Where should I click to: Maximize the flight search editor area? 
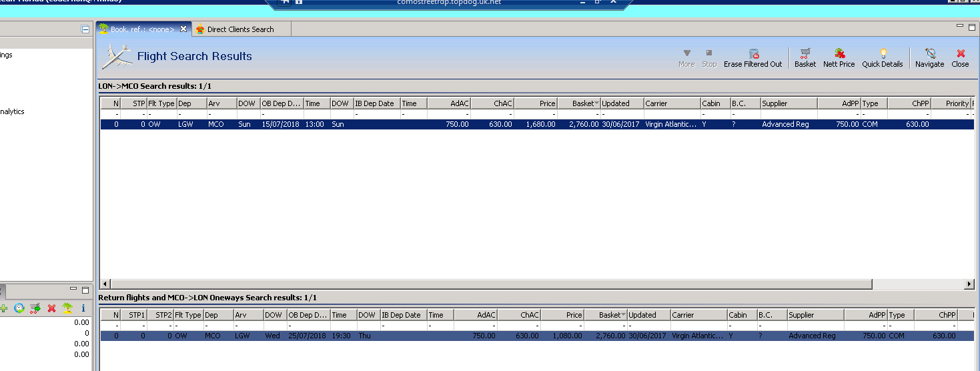coord(972,27)
